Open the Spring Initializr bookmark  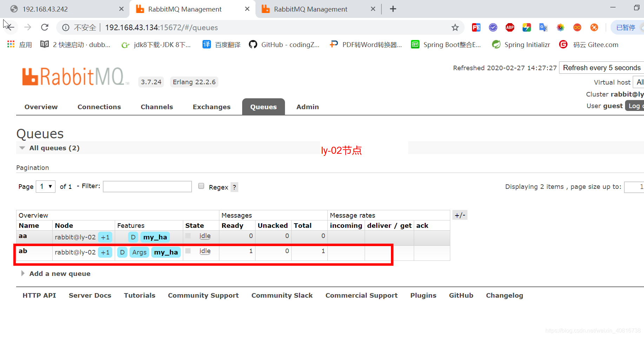(521, 45)
